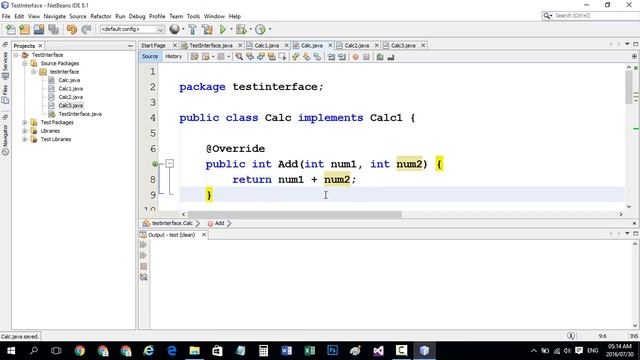Click the Undo toolbar icon
The image size is (640, 360).
coord(72,29)
